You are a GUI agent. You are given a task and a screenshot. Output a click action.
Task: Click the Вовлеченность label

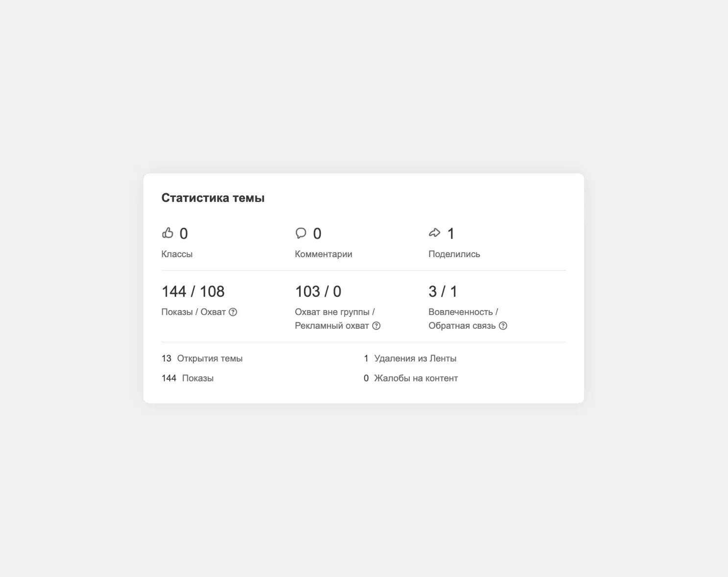point(463,312)
